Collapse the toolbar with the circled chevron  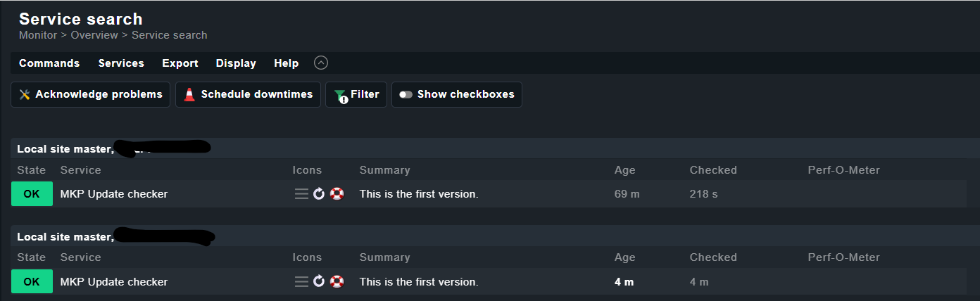(x=321, y=63)
